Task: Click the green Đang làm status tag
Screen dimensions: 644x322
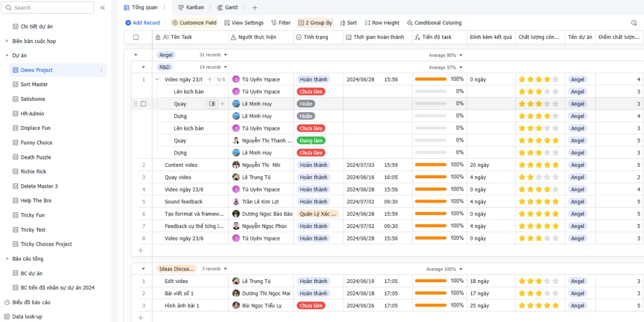Action: tap(311, 141)
